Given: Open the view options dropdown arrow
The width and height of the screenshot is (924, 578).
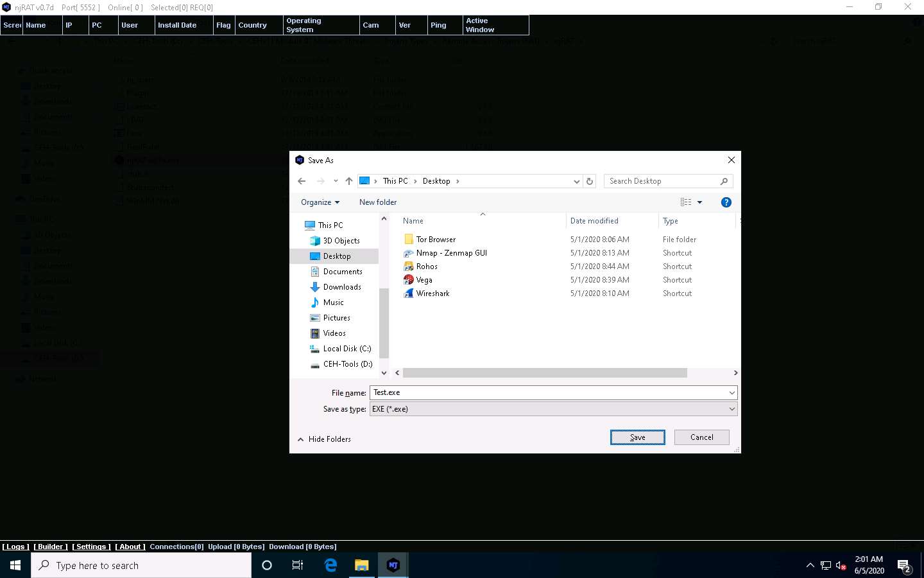Looking at the screenshot, I should click(x=699, y=202).
